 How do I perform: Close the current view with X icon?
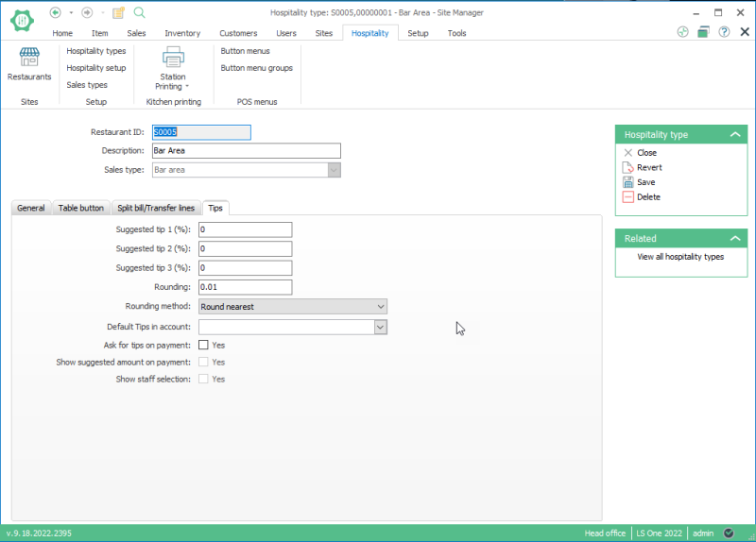[x=745, y=32]
